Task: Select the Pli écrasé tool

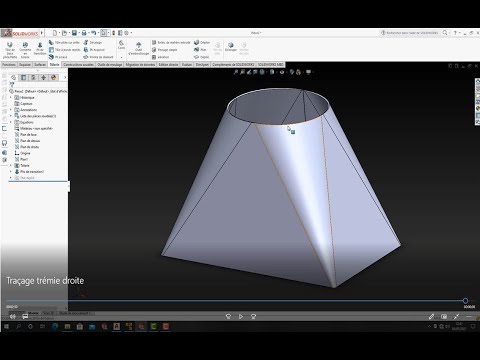Action: tap(58, 57)
